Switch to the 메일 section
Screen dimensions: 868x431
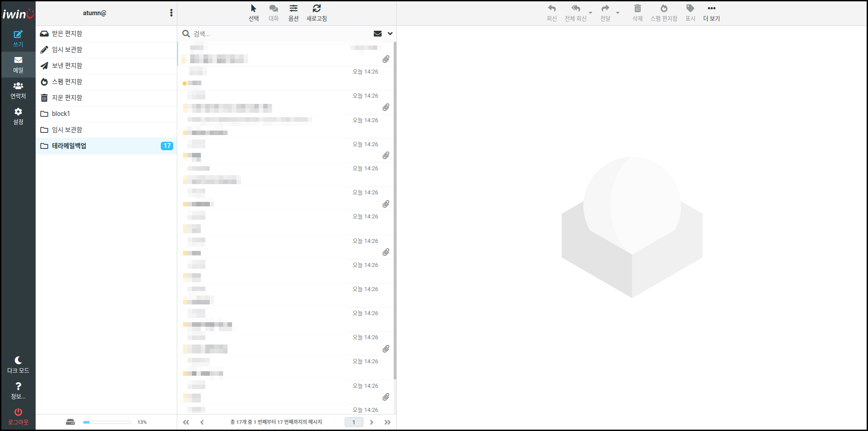click(x=18, y=65)
